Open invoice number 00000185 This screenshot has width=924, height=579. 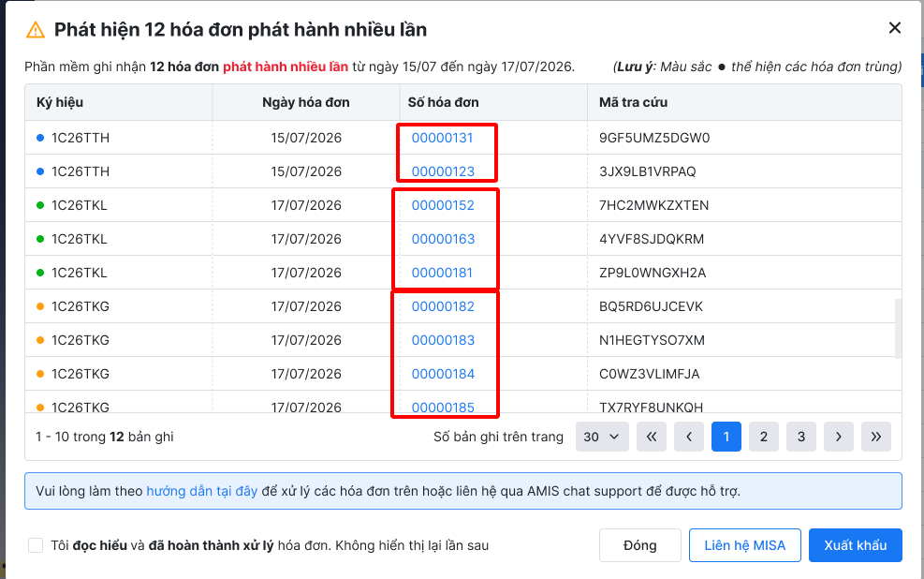pyautogui.click(x=443, y=407)
